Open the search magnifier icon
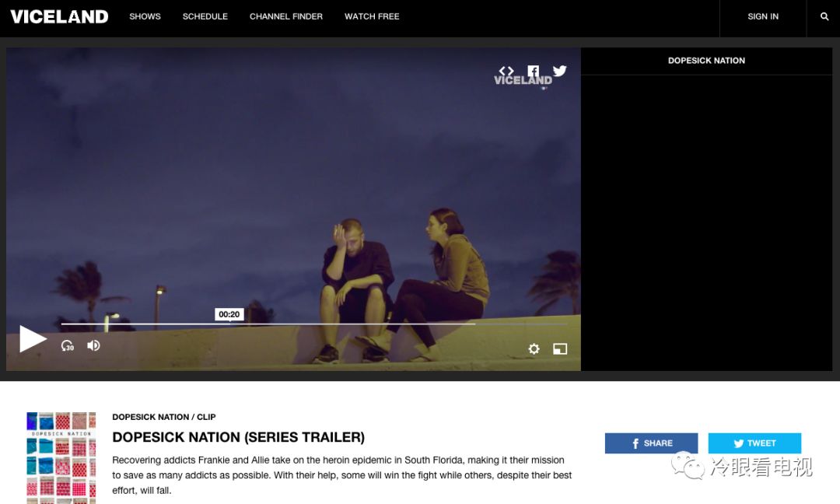 coord(824,16)
